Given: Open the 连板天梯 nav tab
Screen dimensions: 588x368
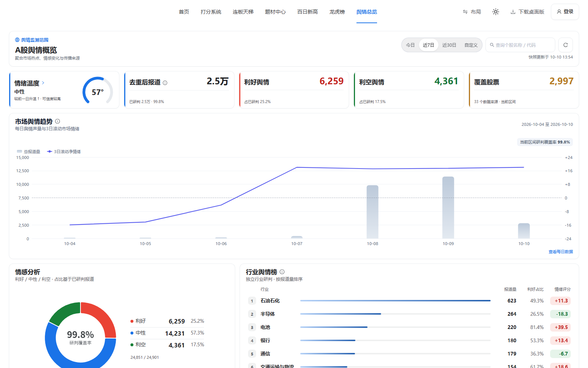Looking at the screenshot, I should tap(243, 12).
